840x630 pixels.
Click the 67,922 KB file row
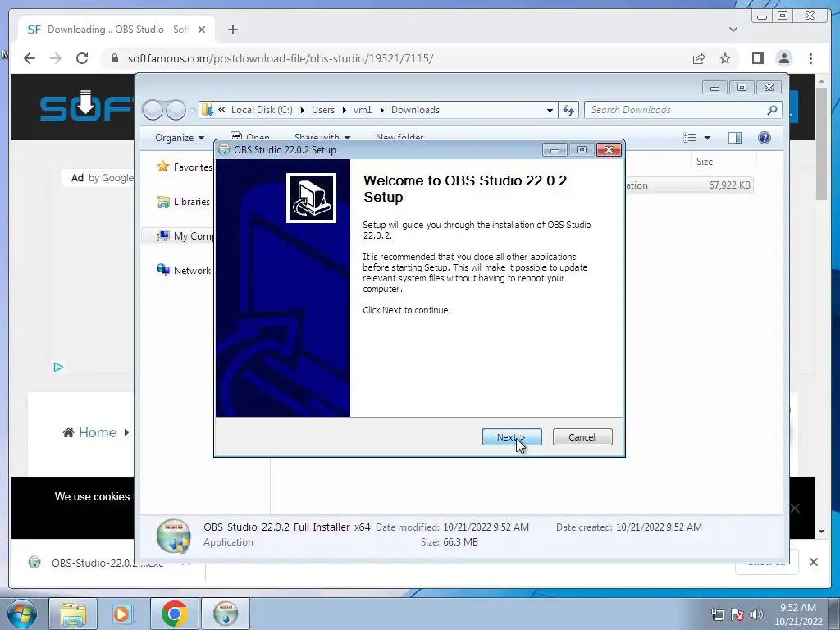(689, 185)
